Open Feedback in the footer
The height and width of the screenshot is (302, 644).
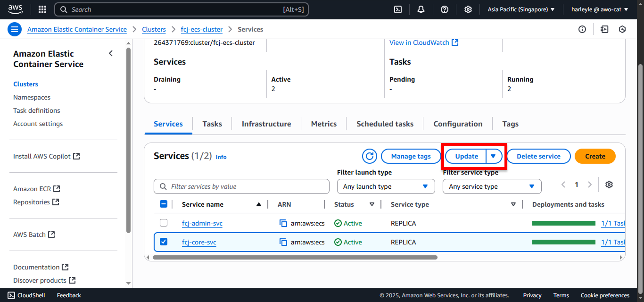click(x=69, y=295)
